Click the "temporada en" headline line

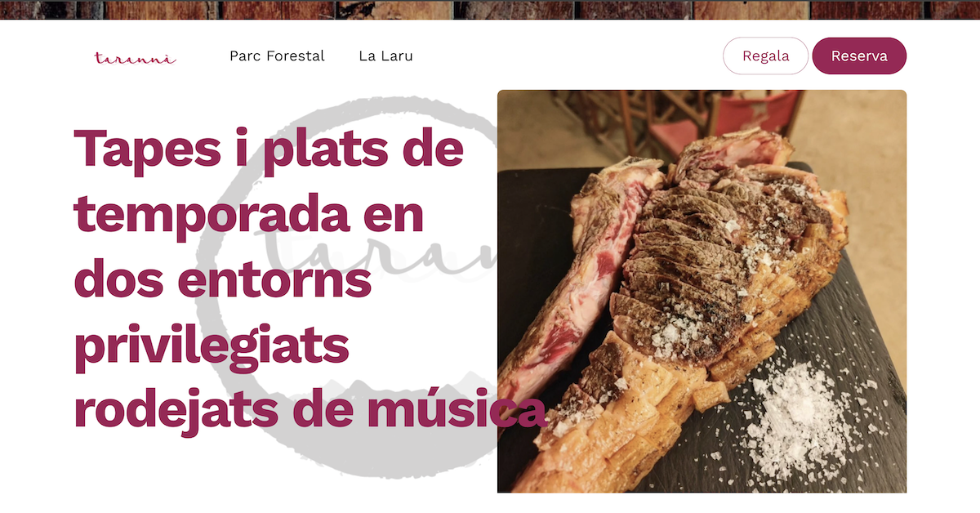249,216
